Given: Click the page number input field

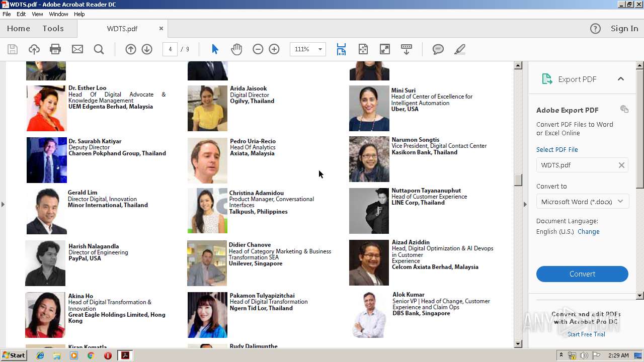Looking at the screenshot, I should [170, 49].
